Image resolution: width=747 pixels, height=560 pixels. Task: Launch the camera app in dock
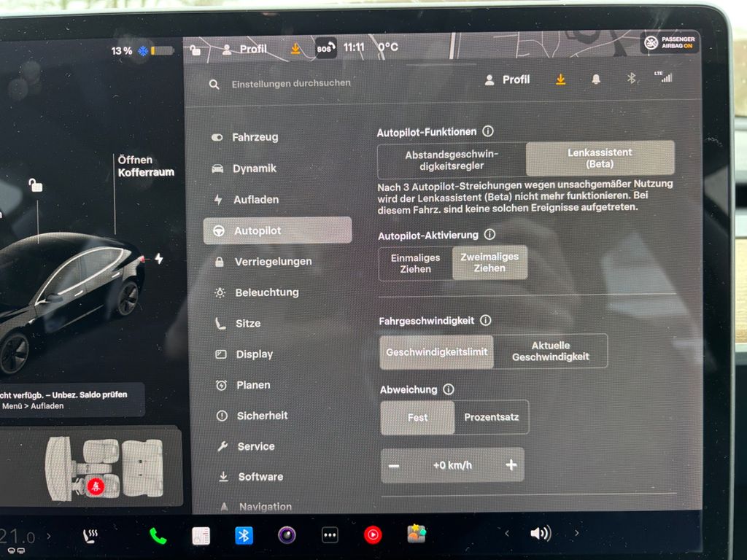[x=287, y=535]
